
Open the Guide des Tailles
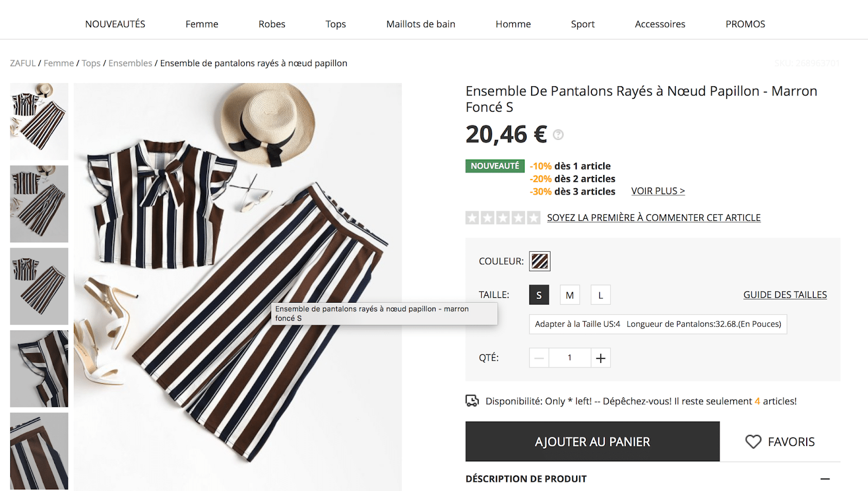(785, 295)
